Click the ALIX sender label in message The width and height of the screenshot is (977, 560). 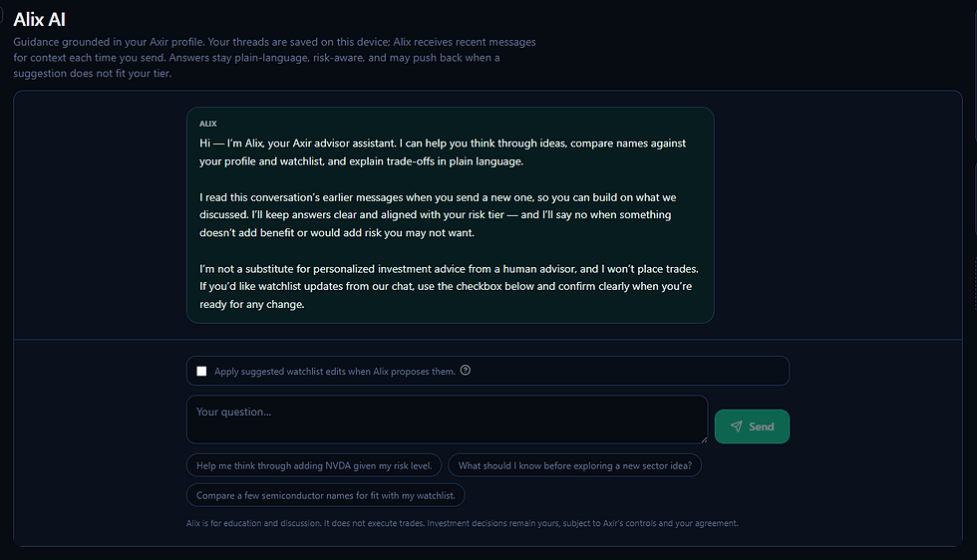pyautogui.click(x=208, y=124)
